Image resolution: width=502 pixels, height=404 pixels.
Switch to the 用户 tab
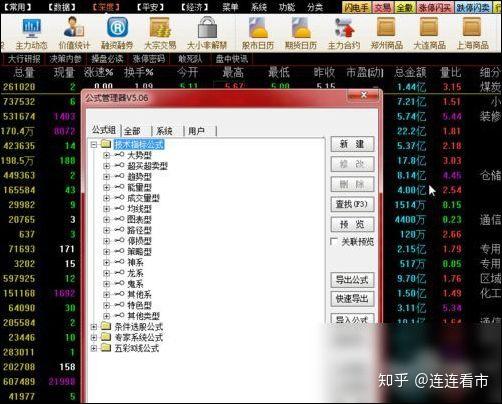tap(197, 131)
